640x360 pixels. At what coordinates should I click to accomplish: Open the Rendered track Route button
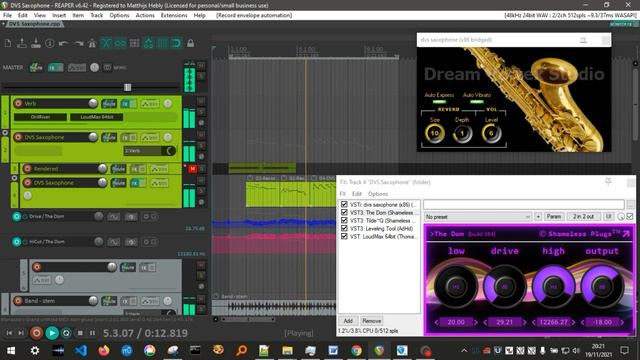pos(118,169)
